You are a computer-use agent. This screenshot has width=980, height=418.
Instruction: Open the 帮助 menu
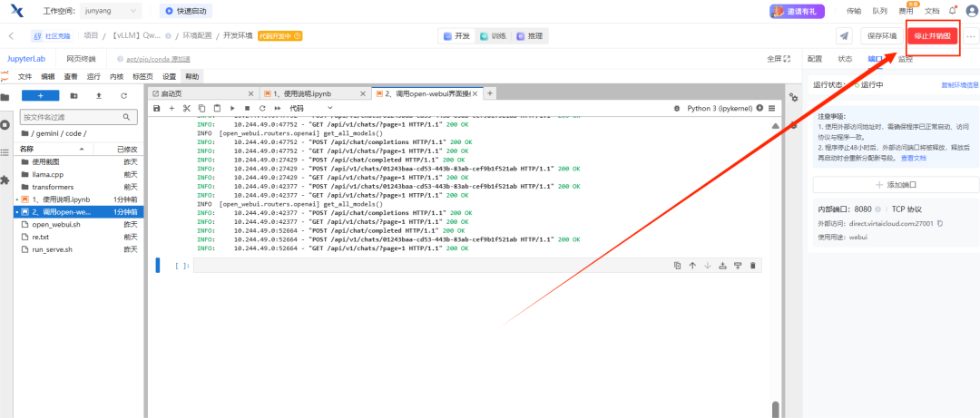point(191,77)
